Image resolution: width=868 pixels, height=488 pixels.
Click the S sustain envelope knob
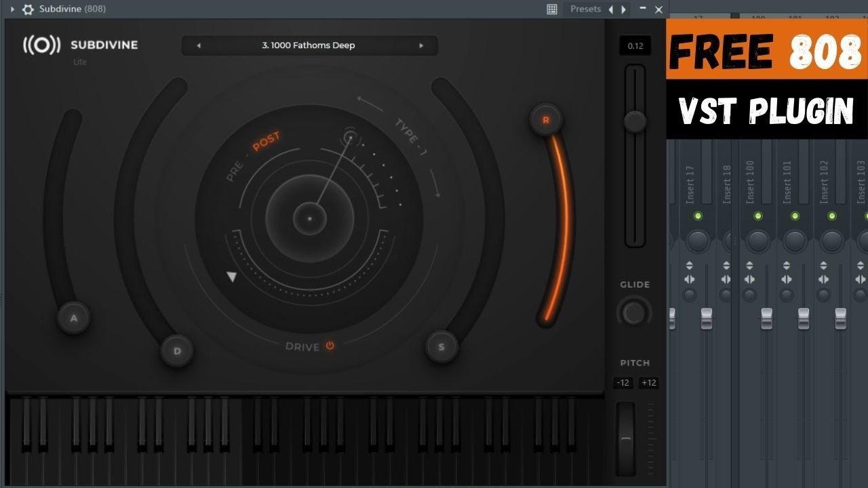(441, 347)
